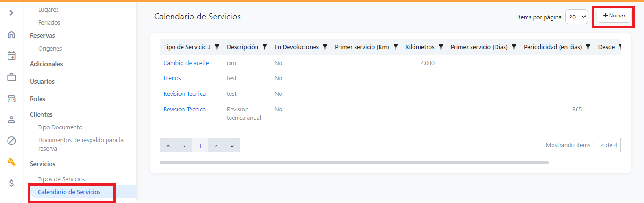Click the Nuevo button
This screenshot has width=644, height=203.
614,16
